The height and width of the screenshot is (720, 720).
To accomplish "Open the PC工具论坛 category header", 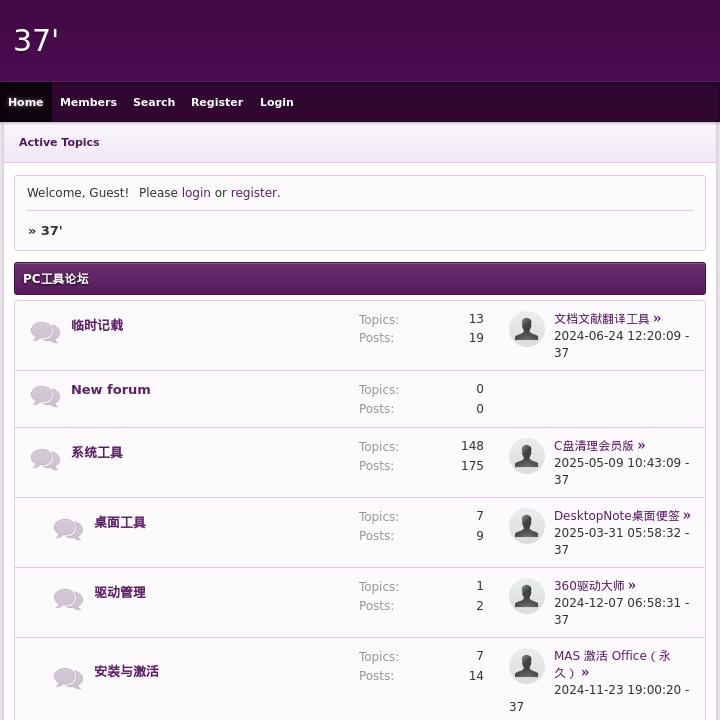I will tap(56, 279).
